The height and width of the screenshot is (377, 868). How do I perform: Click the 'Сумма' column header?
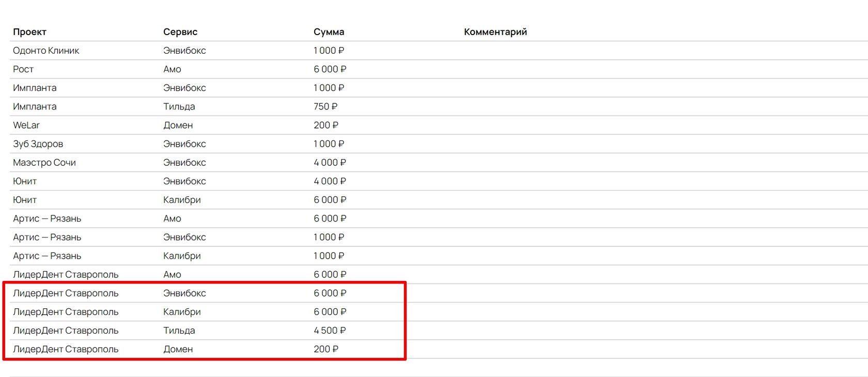pos(329,32)
